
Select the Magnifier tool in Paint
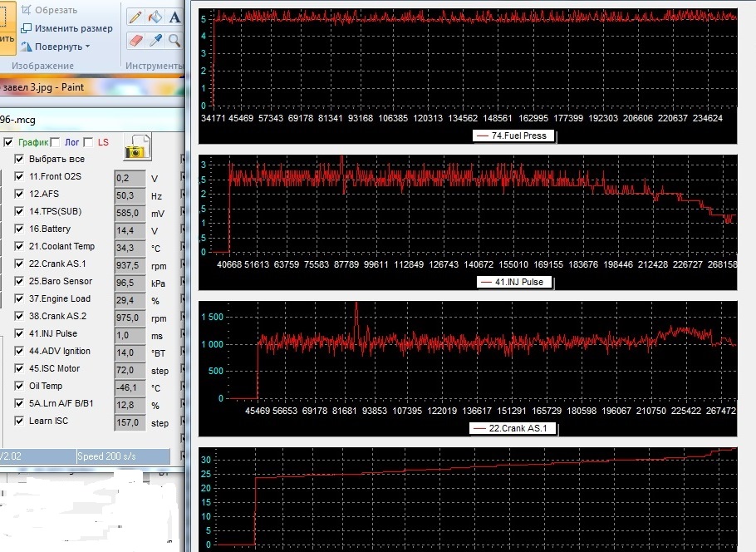174,40
